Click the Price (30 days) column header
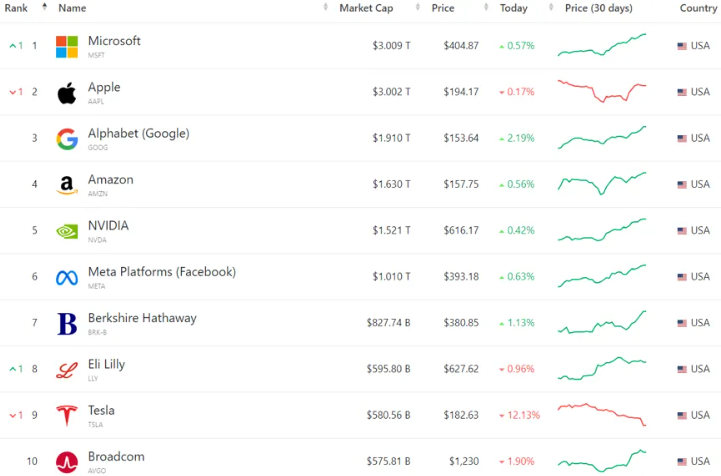Image resolution: width=721 pixels, height=476 pixels. click(x=599, y=8)
